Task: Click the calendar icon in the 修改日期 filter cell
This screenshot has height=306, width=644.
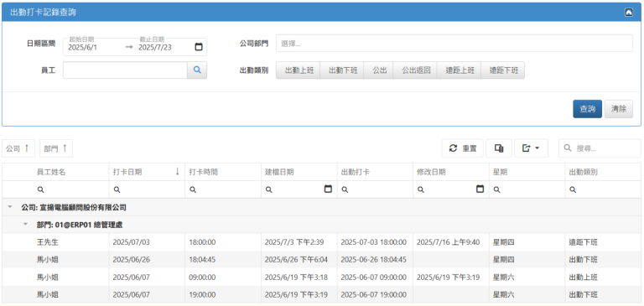Action: [480, 189]
